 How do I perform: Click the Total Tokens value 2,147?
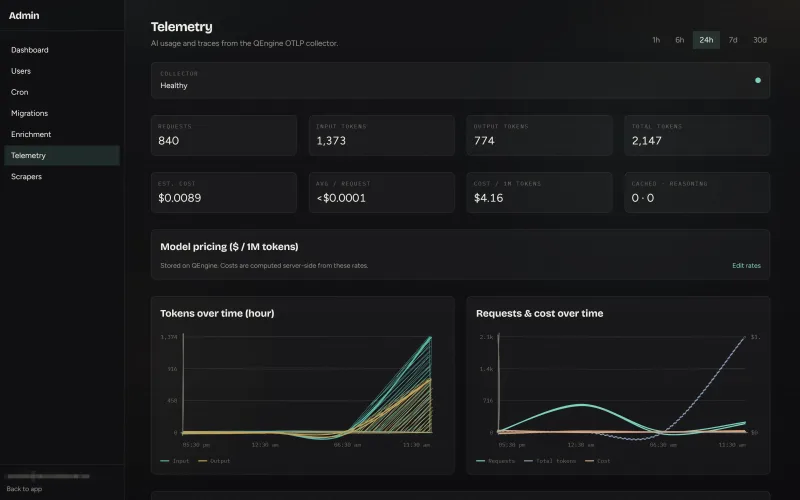[x=646, y=141]
